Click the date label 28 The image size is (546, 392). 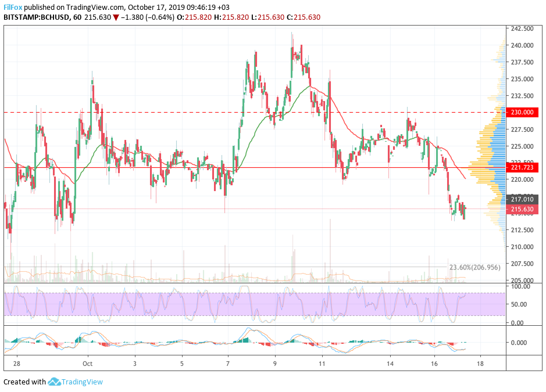click(x=16, y=364)
